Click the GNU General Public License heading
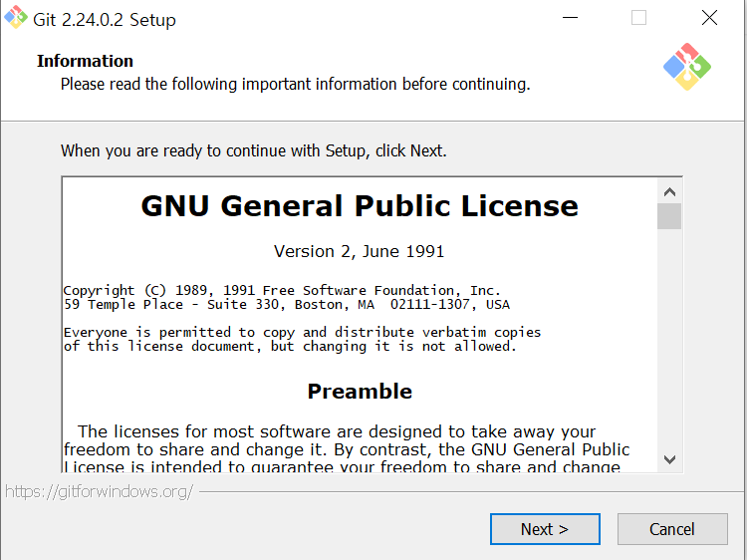This screenshot has height=560, width=747. [x=360, y=206]
